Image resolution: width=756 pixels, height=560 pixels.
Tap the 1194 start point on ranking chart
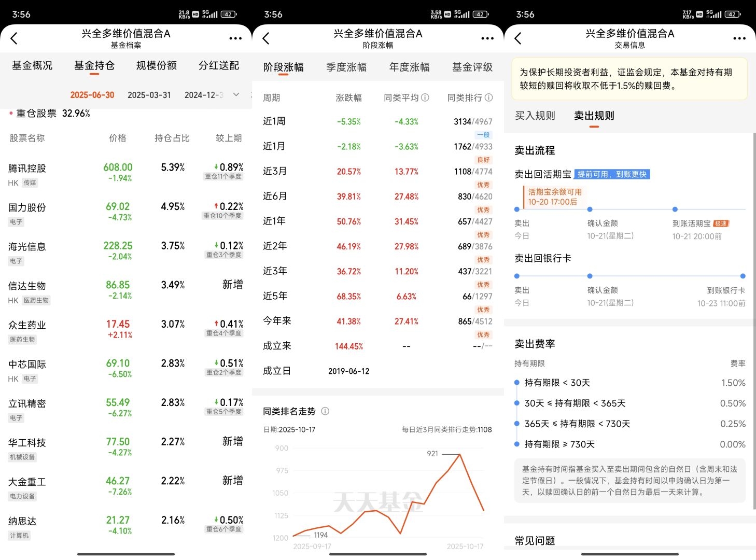pyautogui.click(x=294, y=536)
